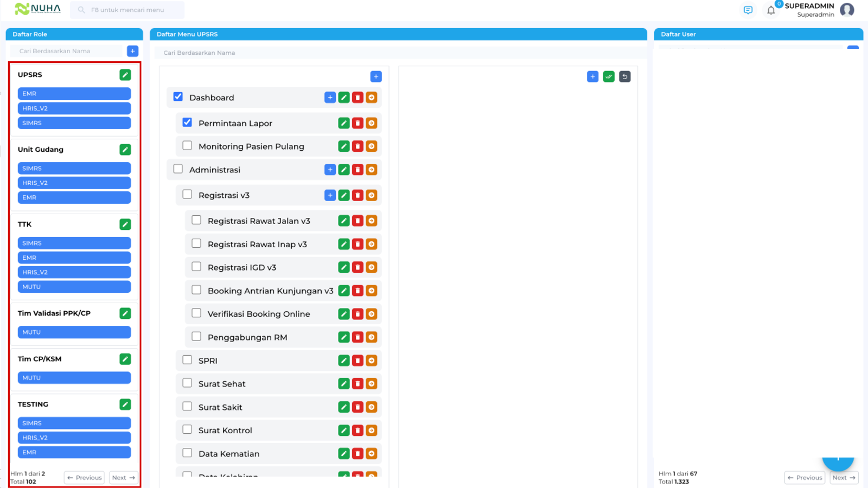The height and width of the screenshot is (488, 868).
Task: Edit the UPSRS role
Action: [125, 75]
